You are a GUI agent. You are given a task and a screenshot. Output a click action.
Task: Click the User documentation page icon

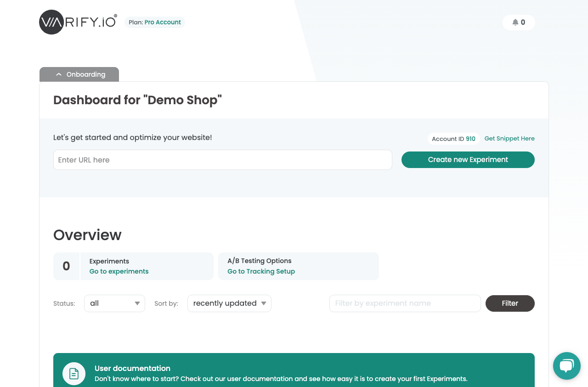[x=74, y=374]
